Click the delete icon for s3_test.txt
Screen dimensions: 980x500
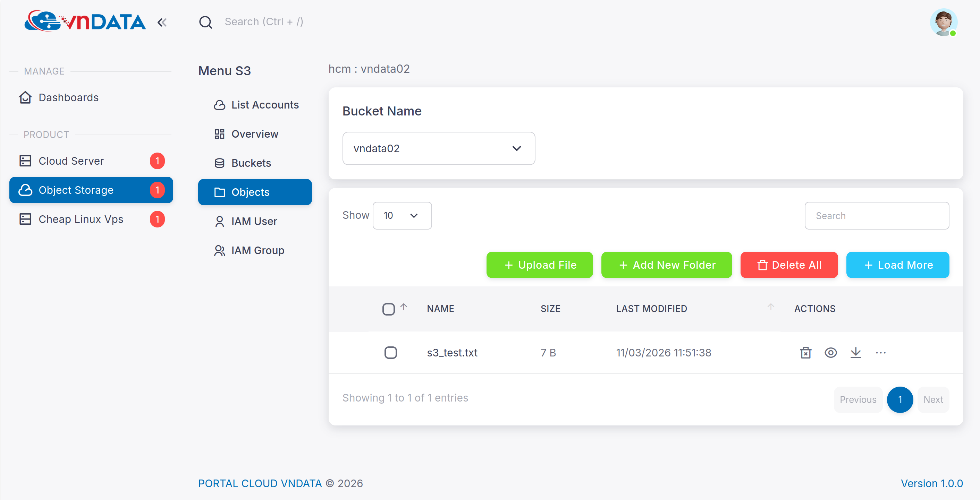(805, 353)
